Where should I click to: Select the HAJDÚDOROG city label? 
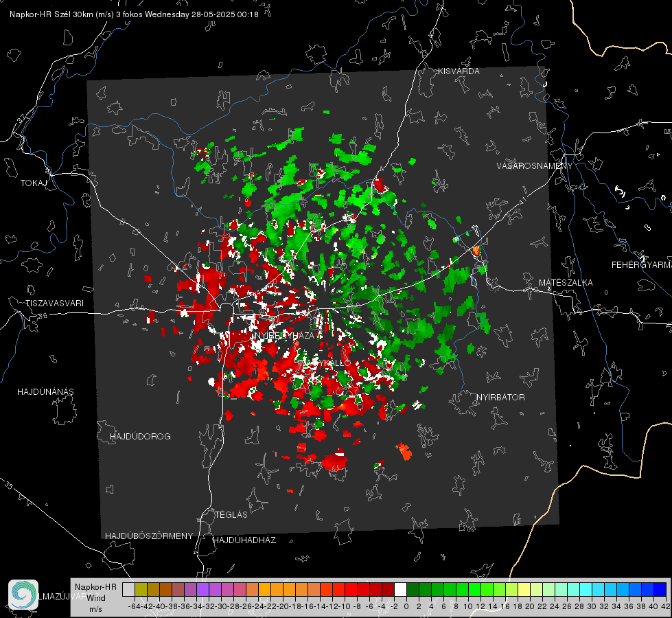pos(140,436)
